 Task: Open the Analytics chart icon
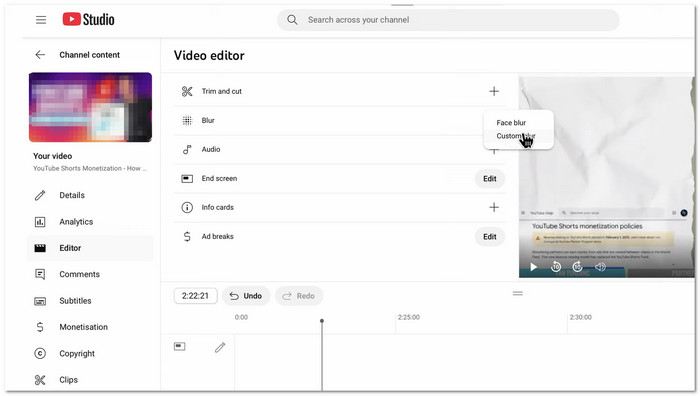(40, 221)
